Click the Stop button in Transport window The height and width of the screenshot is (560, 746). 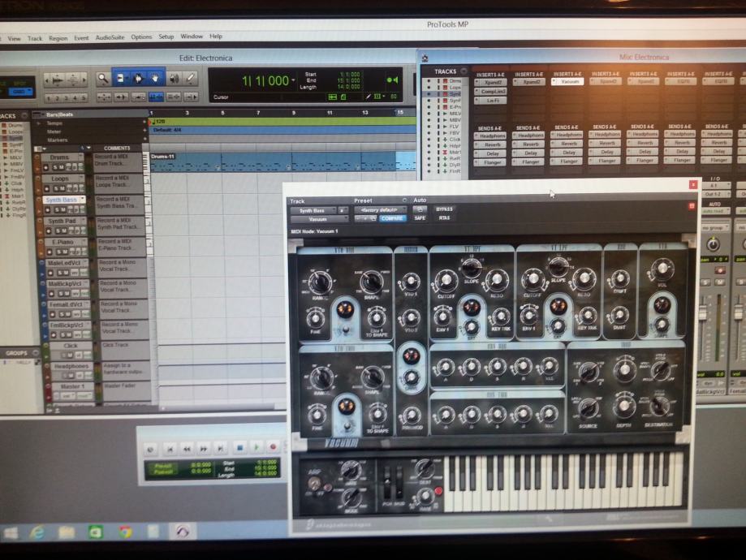[239, 447]
